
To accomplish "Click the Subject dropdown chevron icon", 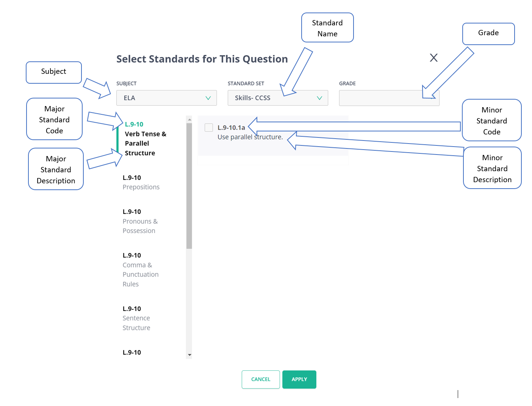I will pos(208,98).
